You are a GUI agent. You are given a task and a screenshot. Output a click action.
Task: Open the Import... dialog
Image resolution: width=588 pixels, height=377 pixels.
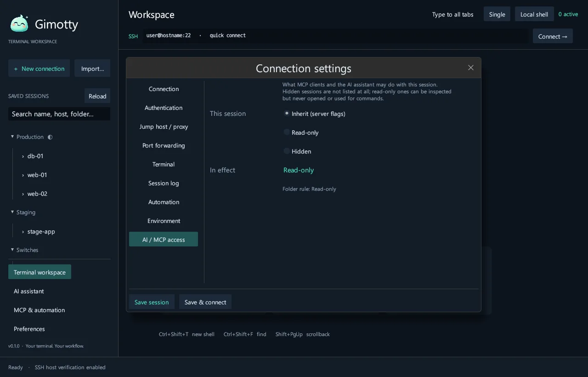pos(92,68)
